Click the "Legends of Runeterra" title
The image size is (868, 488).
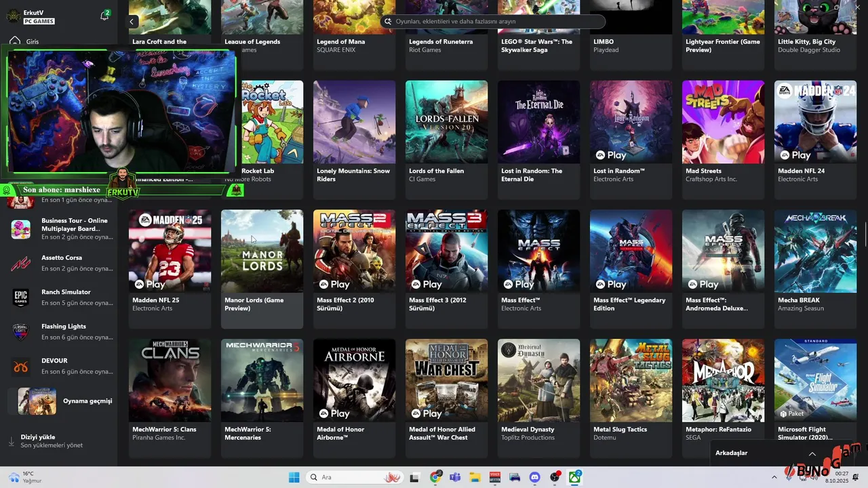pos(441,42)
